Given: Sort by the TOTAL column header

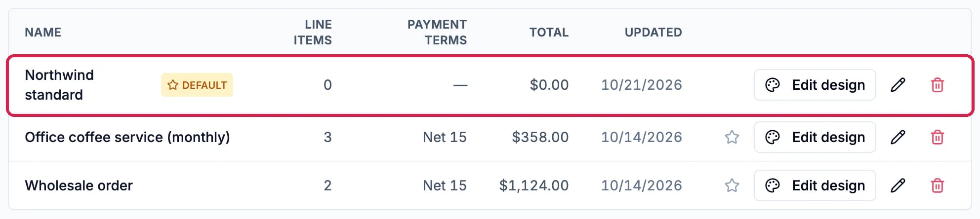Looking at the screenshot, I should [549, 32].
